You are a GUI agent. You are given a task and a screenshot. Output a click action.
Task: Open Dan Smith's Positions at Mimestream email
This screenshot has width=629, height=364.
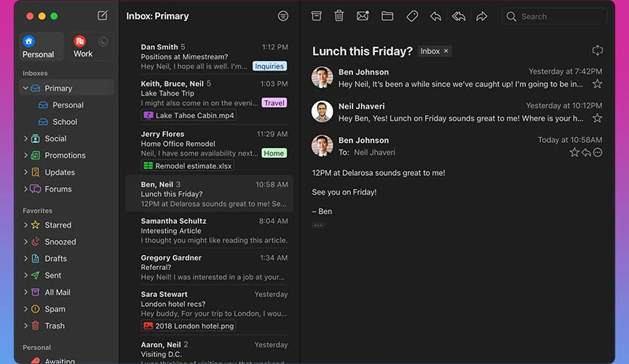tap(209, 56)
